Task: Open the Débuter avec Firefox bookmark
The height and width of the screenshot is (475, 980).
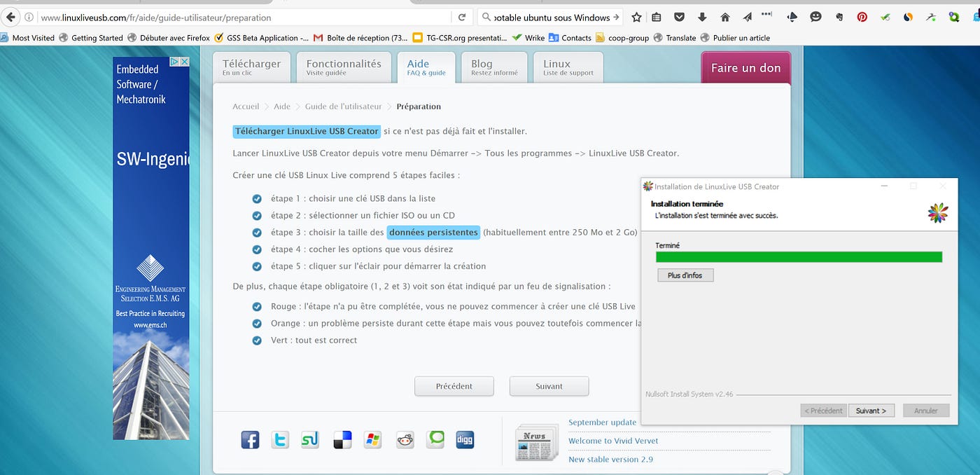Action: pyautogui.click(x=168, y=38)
